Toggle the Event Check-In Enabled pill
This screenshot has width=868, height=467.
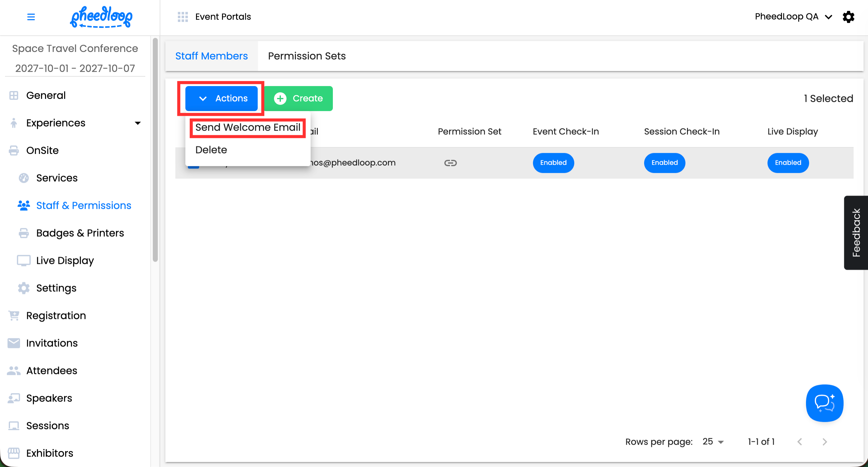[x=553, y=163]
